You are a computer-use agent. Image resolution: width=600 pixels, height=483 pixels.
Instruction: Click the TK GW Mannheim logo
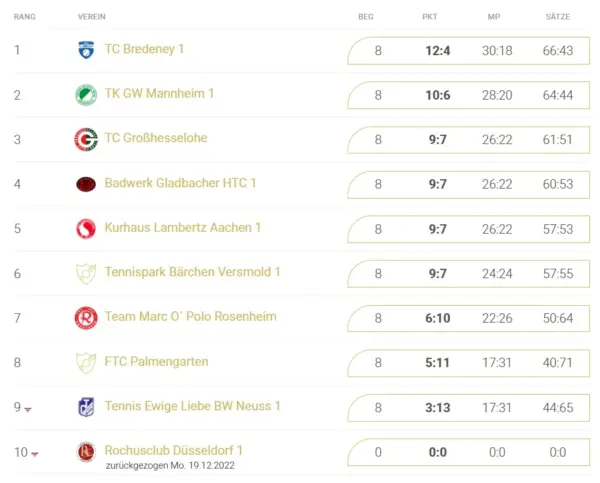tap(86, 95)
